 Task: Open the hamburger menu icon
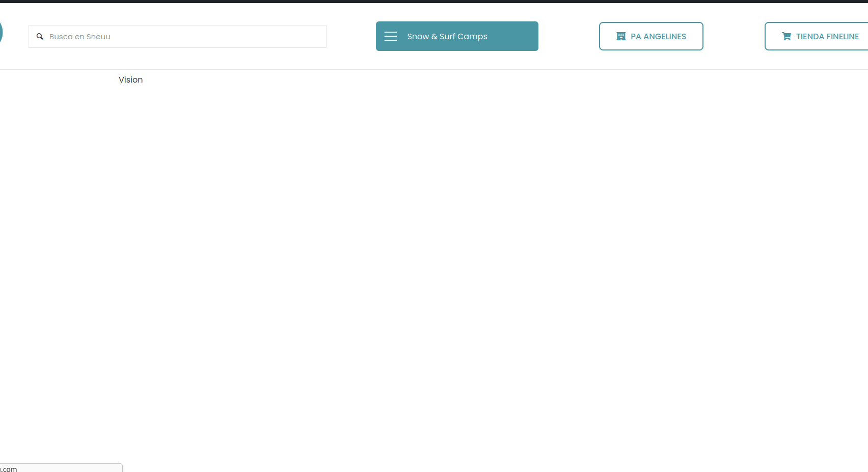tap(391, 36)
